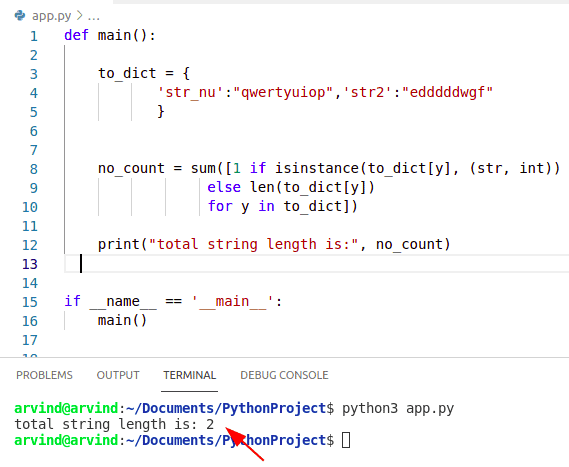The height and width of the screenshot is (467, 569).
Task: Open the breadcrumb ellipsis symbol list
Action: coord(94,17)
